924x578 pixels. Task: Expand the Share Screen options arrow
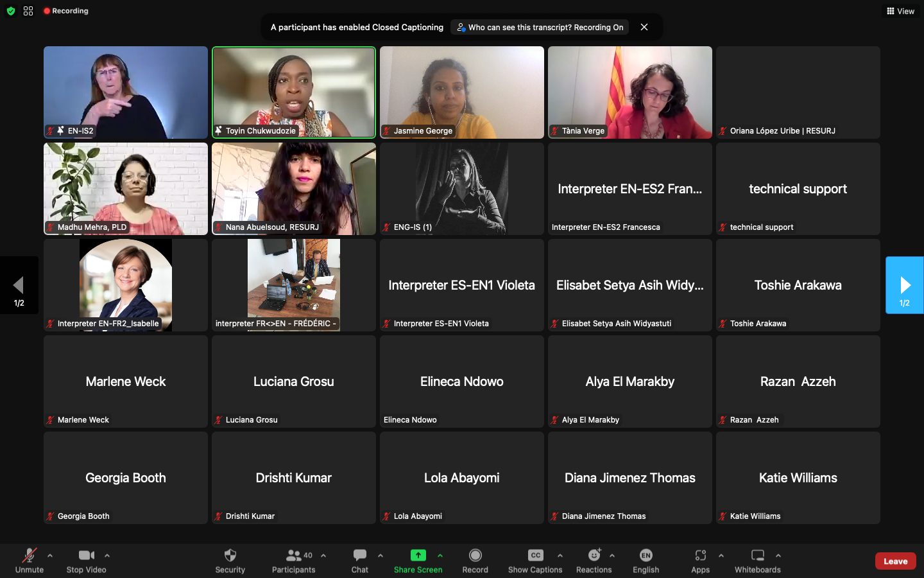point(440,556)
